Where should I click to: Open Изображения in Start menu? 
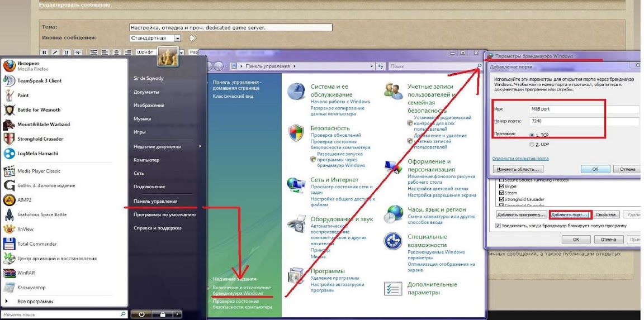(149, 106)
